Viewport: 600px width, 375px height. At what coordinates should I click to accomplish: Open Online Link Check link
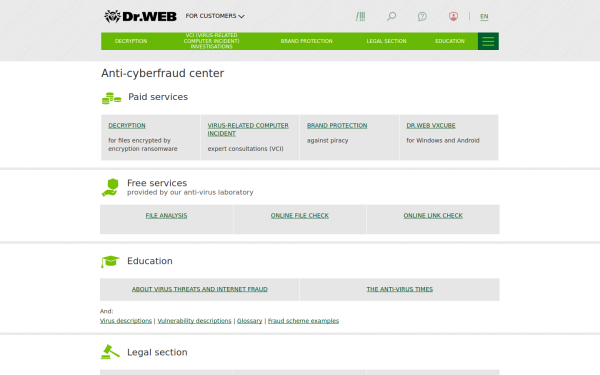(433, 216)
